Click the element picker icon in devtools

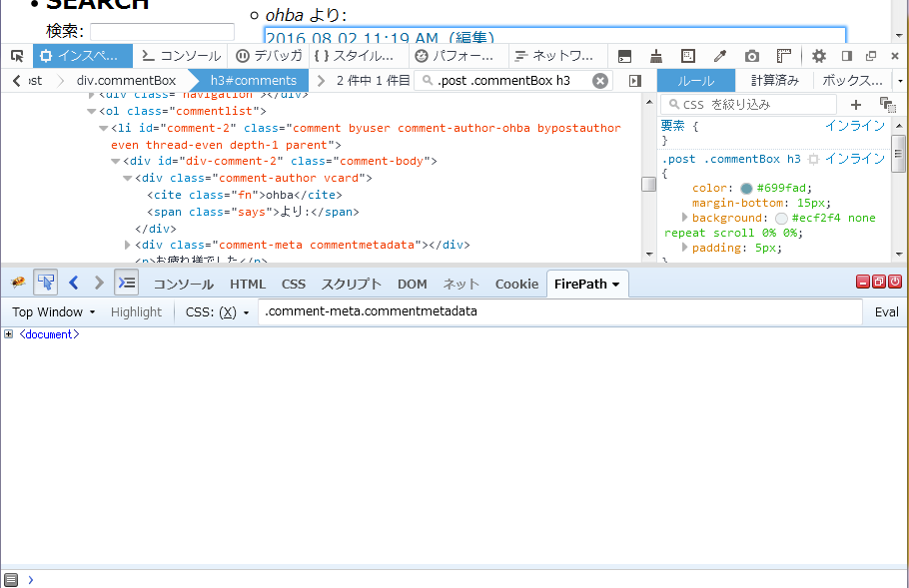pyautogui.click(x=17, y=56)
